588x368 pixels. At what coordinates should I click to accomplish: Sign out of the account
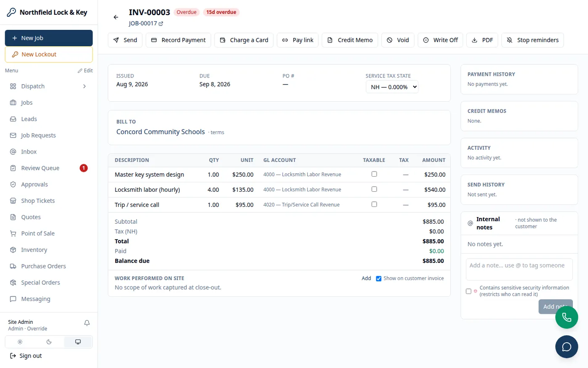coord(26,356)
